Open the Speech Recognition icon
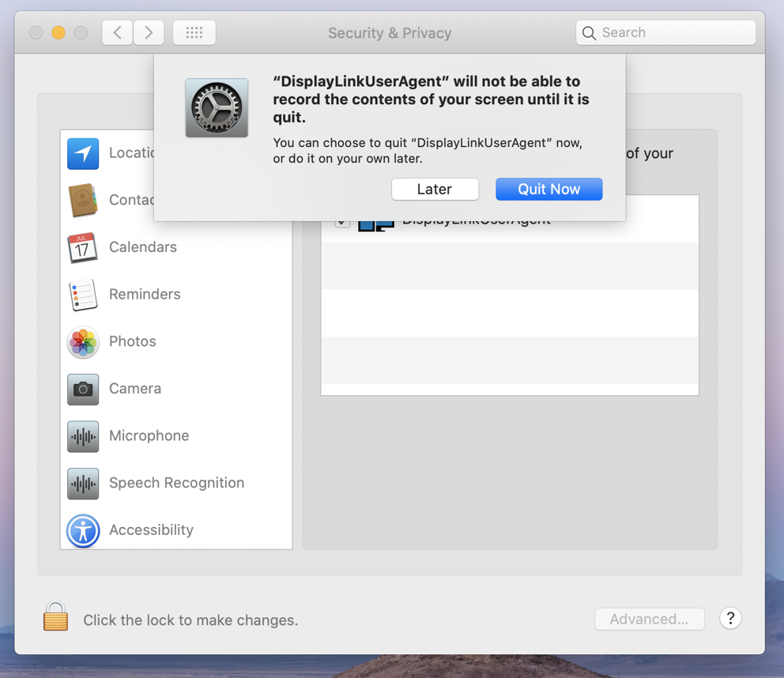784x678 pixels. coord(83,484)
